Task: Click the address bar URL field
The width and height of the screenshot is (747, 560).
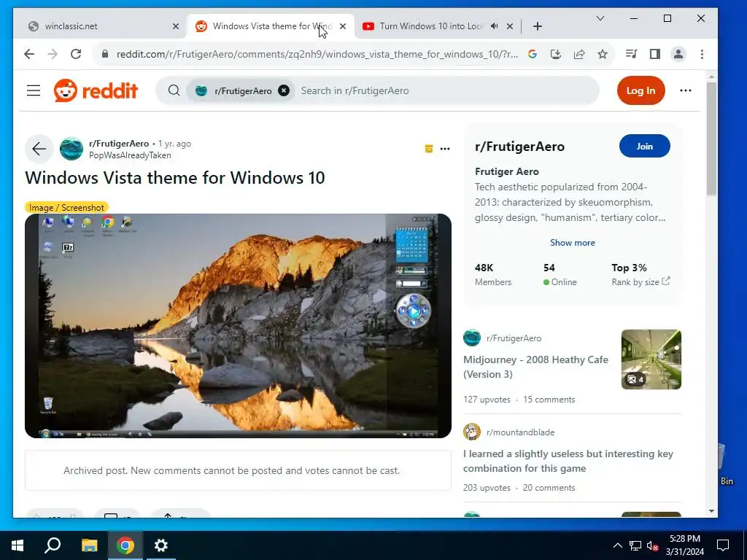Action: tap(317, 54)
